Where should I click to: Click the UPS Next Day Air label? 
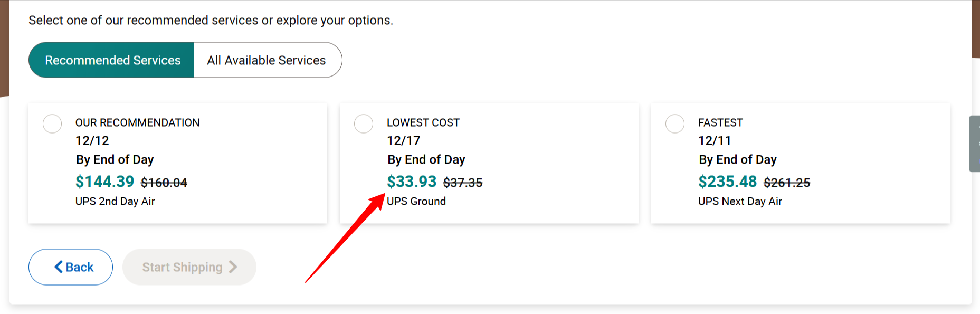pyautogui.click(x=740, y=202)
